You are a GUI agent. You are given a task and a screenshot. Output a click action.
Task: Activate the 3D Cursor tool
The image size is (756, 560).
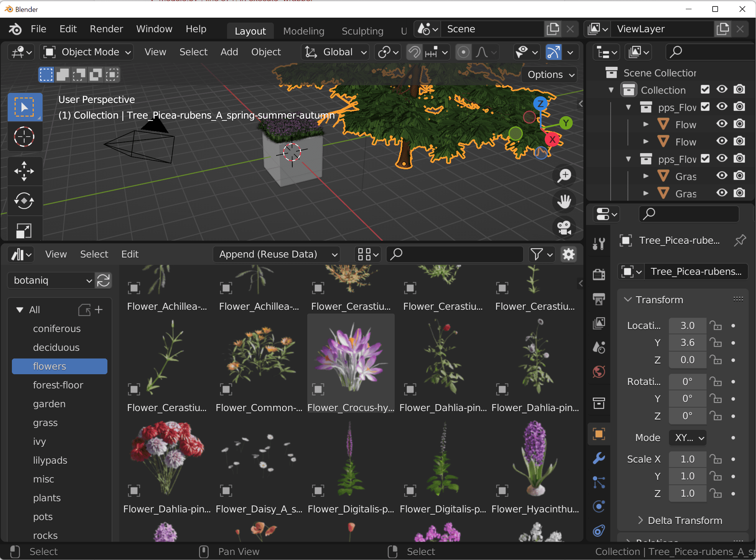click(x=25, y=137)
